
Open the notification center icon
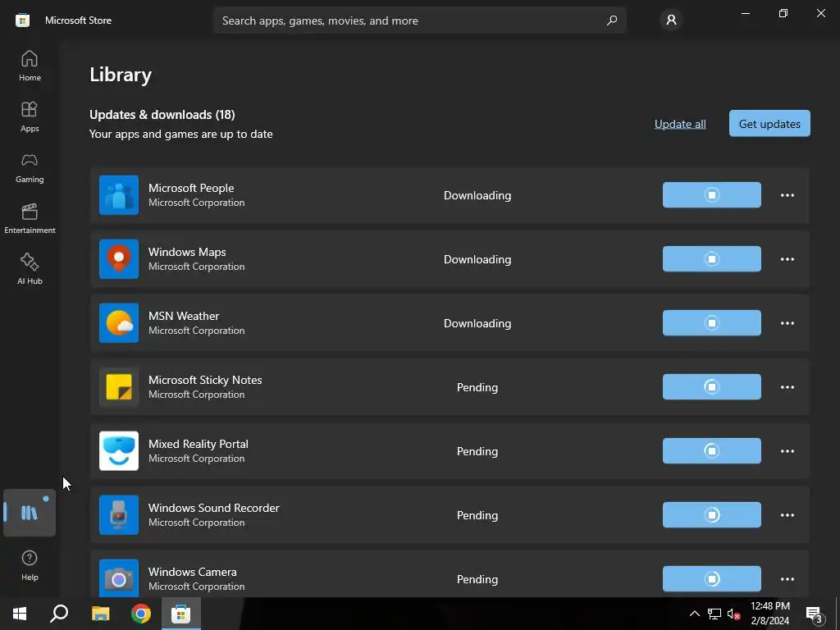[815, 615]
